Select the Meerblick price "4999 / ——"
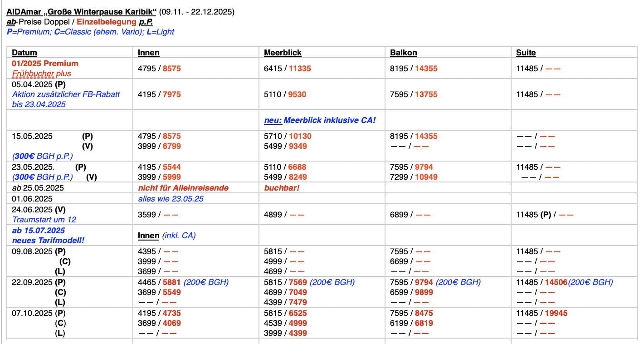This screenshot has width=644, height=344. click(284, 261)
